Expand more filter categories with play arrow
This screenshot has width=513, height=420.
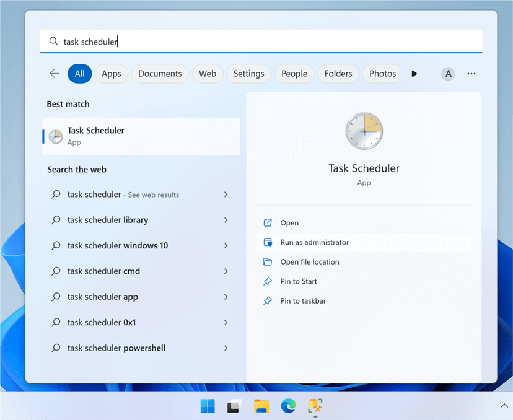(414, 74)
